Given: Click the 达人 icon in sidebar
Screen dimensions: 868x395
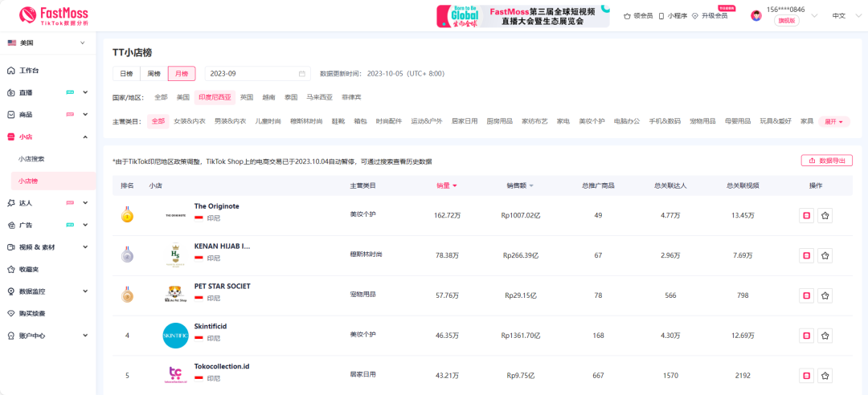Looking at the screenshot, I should click(x=11, y=203).
